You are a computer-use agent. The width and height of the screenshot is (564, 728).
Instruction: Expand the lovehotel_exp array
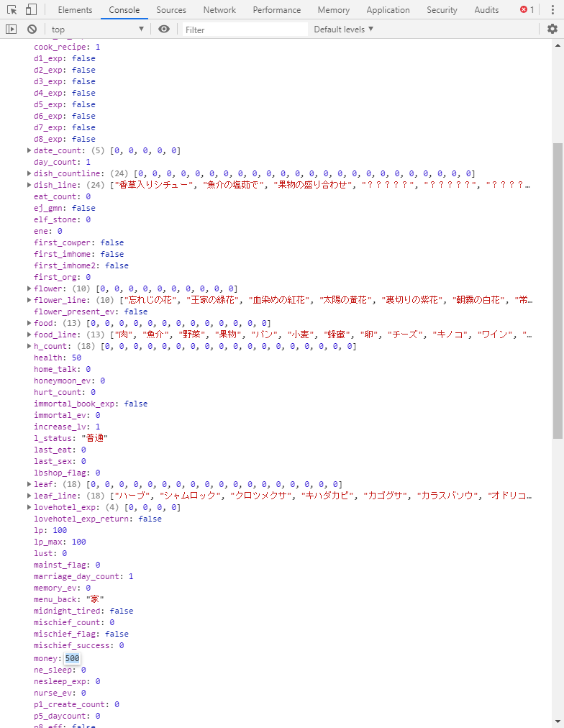tap(29, 507)
